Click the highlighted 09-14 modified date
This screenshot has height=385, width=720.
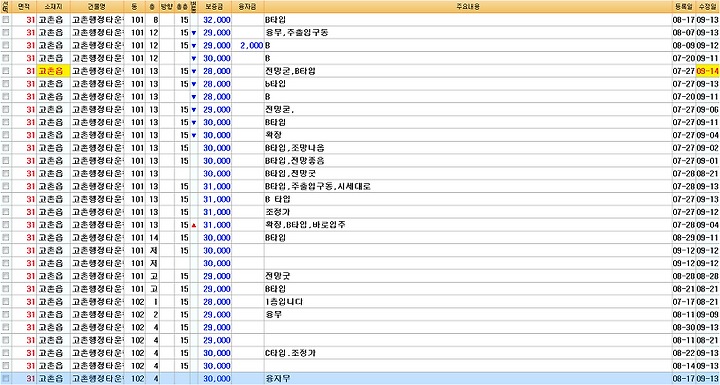pyautogui.click(x=708, y=71)
